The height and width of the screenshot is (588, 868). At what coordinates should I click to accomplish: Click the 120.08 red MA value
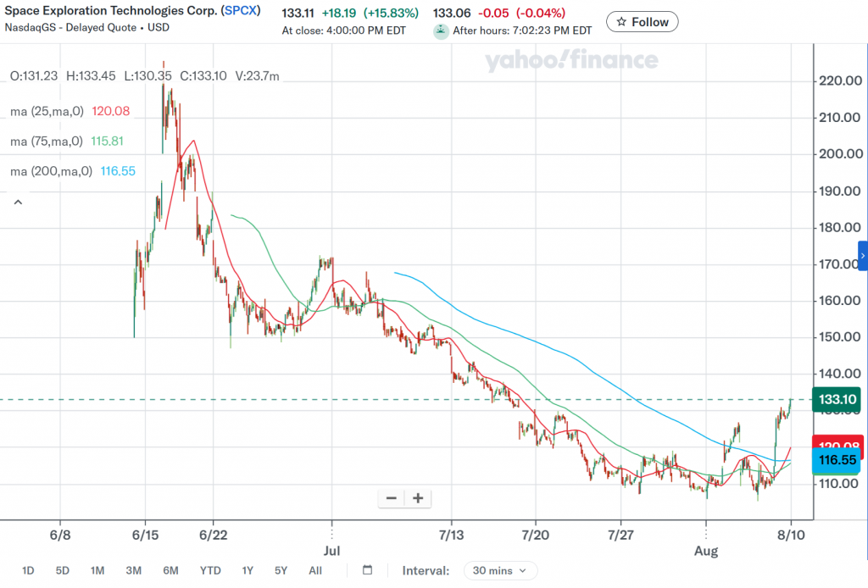tap(111, 111)
